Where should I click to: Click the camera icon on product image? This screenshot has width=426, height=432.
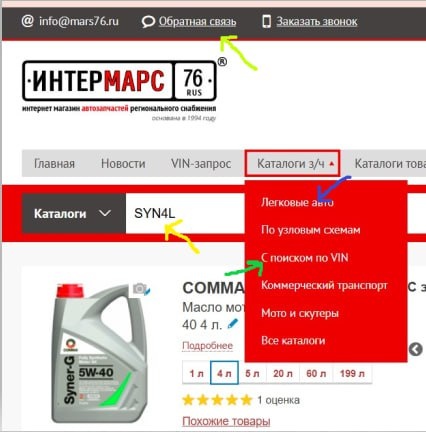(140, 289)
